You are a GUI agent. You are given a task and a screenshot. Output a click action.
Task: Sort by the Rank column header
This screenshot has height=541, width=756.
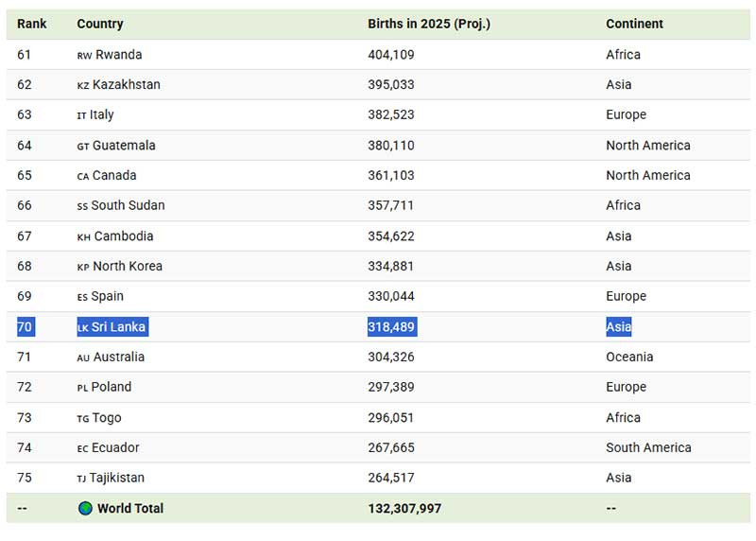(x=31, y=24)
